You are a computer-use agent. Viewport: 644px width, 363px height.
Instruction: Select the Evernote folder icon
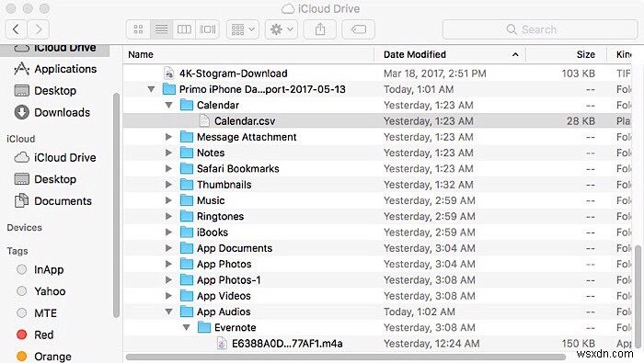click(204, 328)
